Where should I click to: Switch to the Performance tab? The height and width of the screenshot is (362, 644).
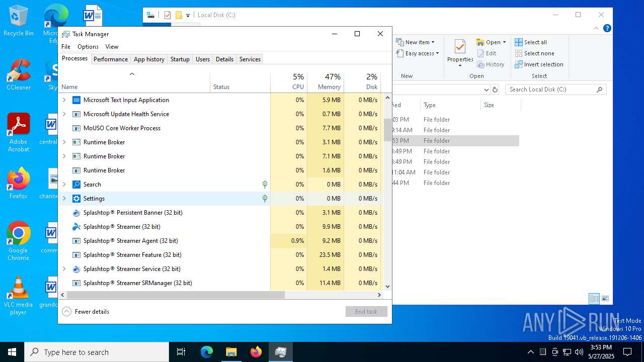click(111, 59)
